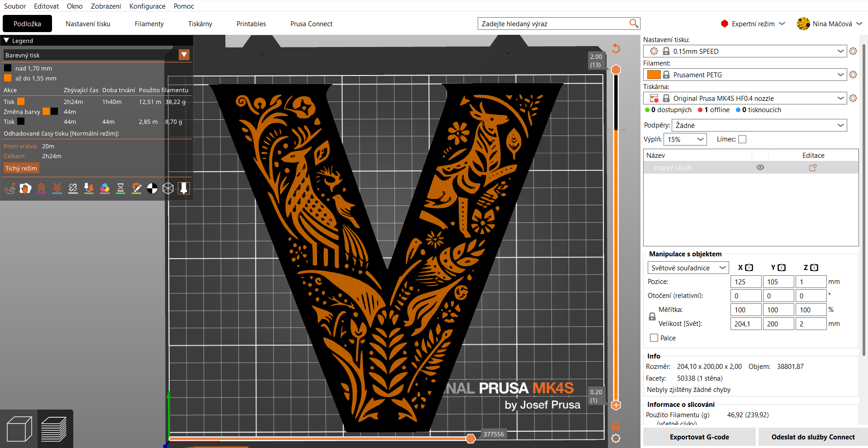This screenshot has width=868, height=448.
Task: Switch to 3D editor view via bottom-left cube icon
Action: pyautogui.click(x=19, y=429)
